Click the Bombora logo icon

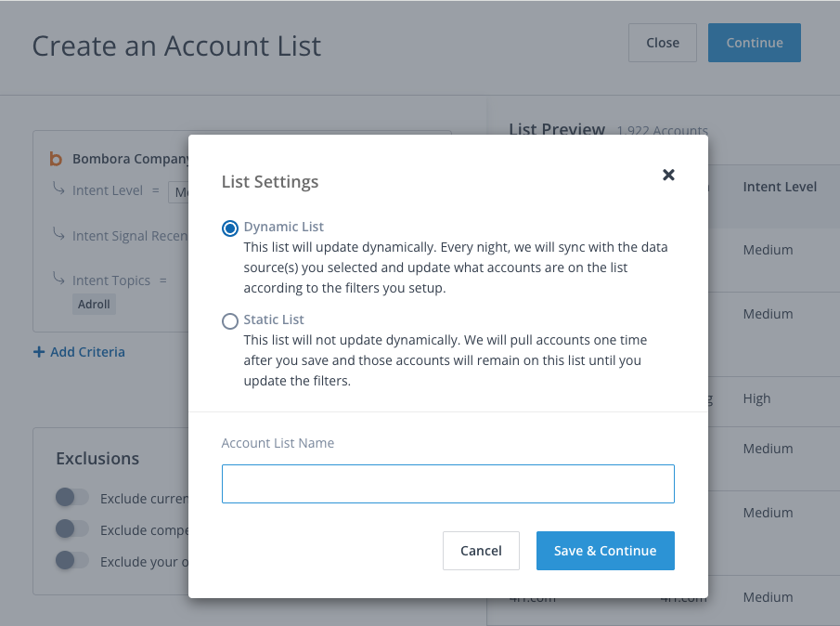(56, 159)
